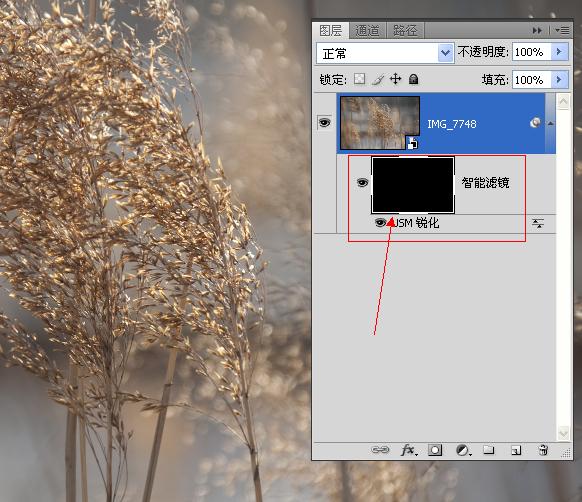Click the link layers icon

click(380, 450)
